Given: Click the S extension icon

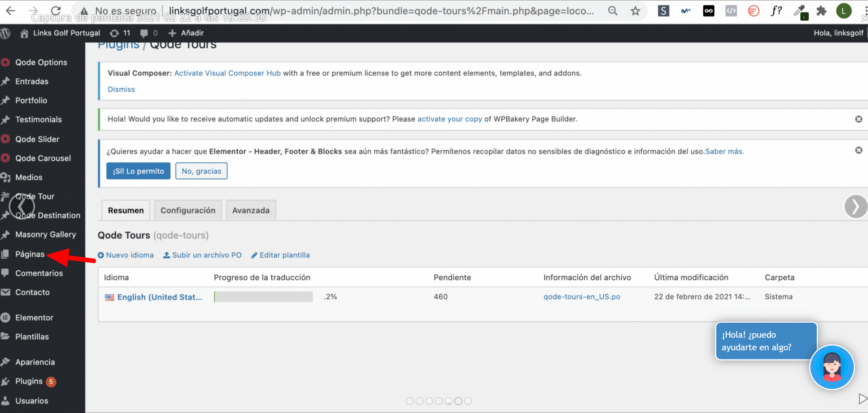Looking at the screenshot, I should 664,11.
